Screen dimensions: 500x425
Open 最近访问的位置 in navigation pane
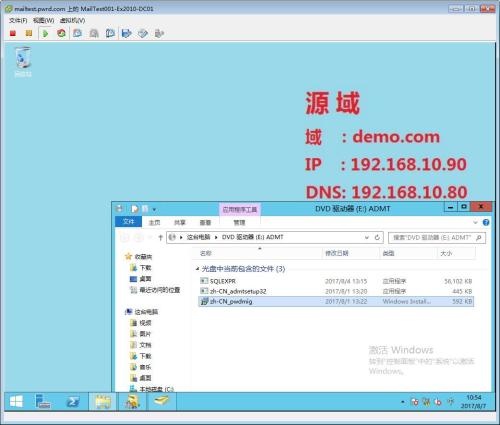[160, 290]
